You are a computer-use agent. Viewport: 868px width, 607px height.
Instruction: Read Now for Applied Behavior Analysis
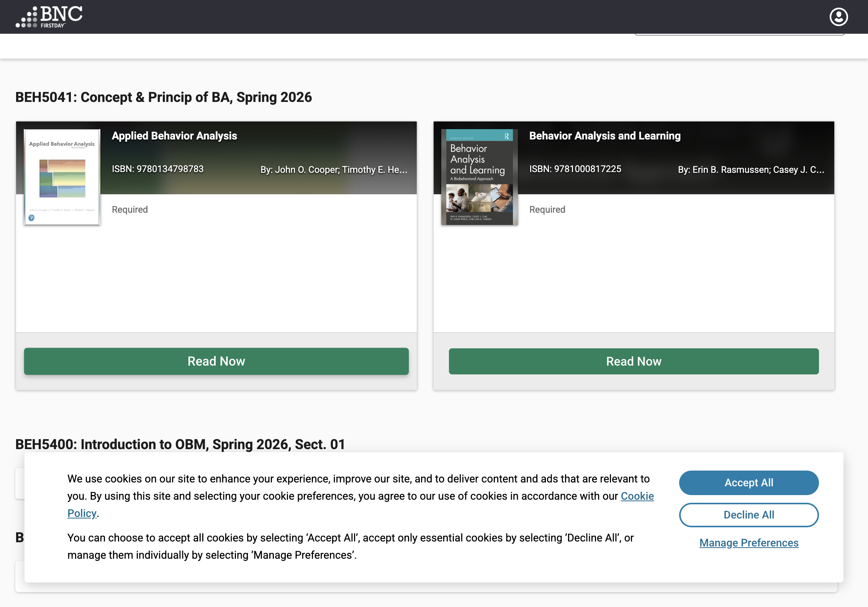click(x=216, y=361)
